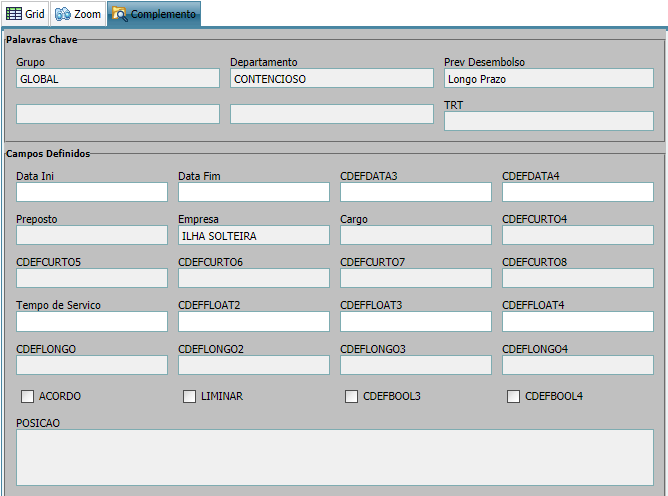Click the CDEFDATA3 input box
668x496 pixels.
[416, 192]
